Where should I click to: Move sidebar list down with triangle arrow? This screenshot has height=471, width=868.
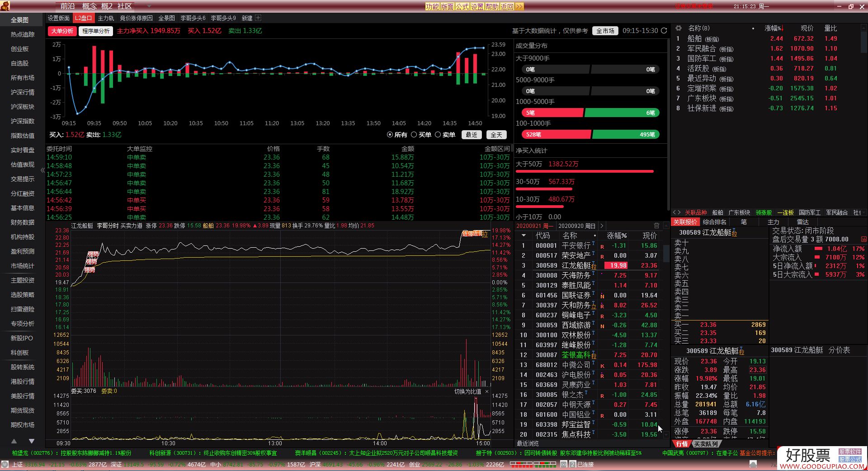(x=32, y=441)
